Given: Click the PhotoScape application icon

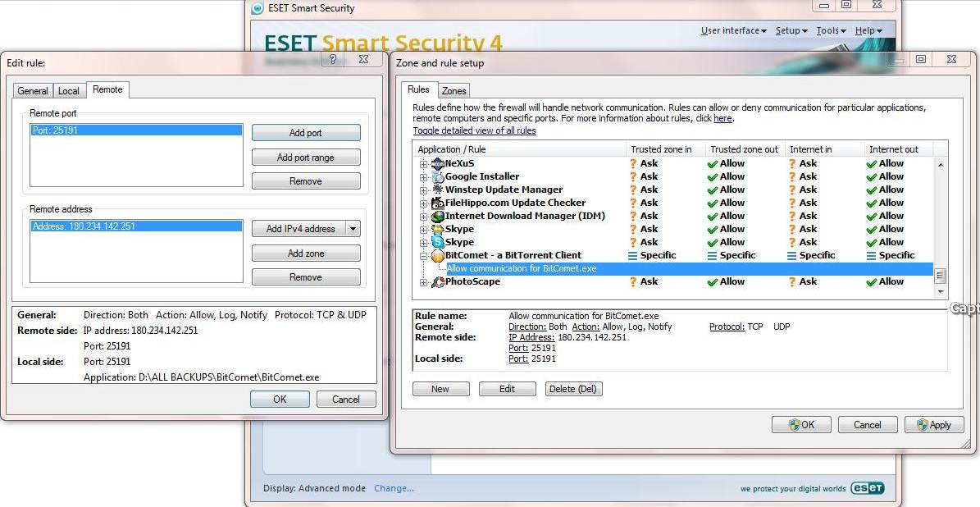Looking at the screenshot, I should click(437, 282).
